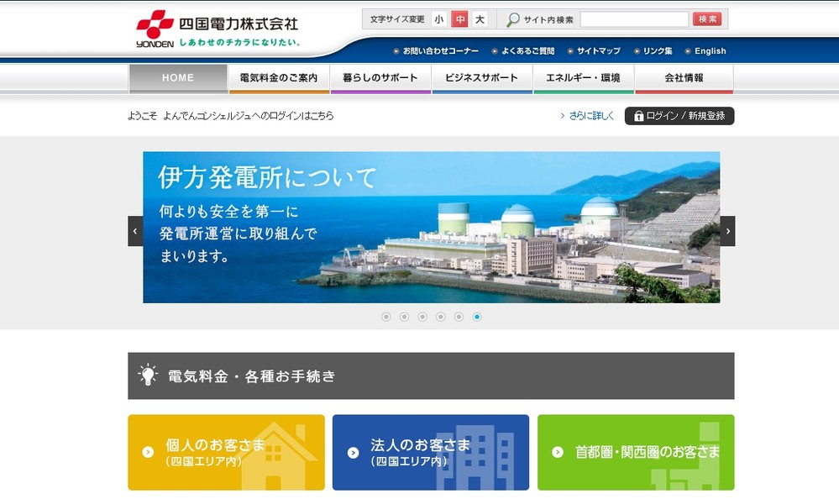Go to the HOME tab
Screen dimensions: 839x504
(x=178, y=78)
